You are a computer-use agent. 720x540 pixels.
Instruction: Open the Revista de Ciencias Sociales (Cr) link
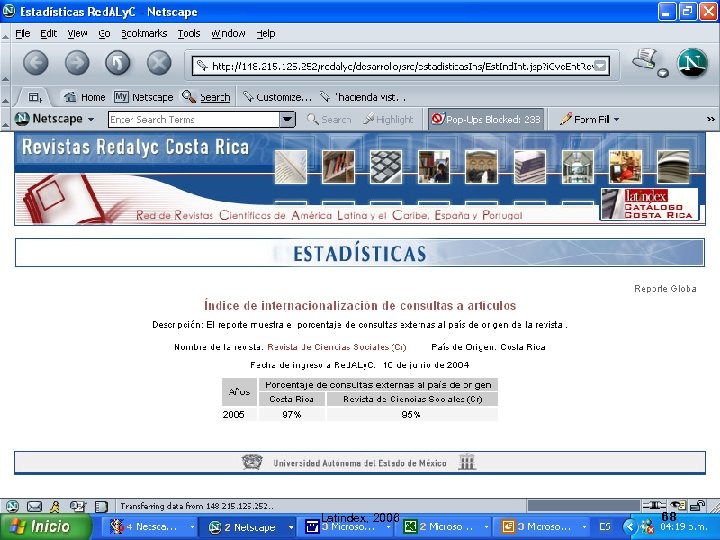337,347
